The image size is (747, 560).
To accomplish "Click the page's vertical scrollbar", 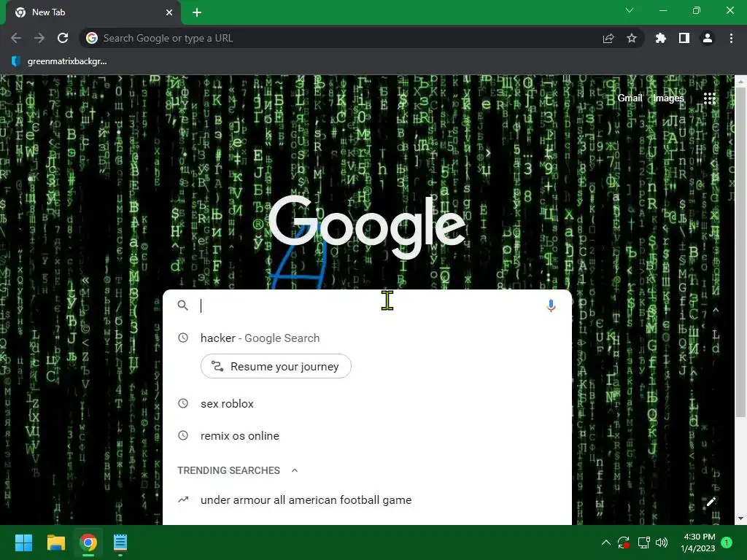I will click(741, 252).
